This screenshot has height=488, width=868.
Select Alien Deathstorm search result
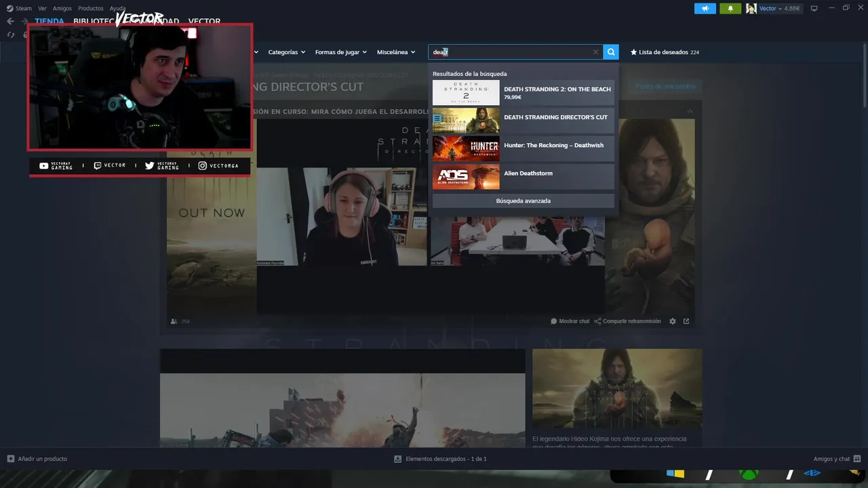click(x=524, y=176)
